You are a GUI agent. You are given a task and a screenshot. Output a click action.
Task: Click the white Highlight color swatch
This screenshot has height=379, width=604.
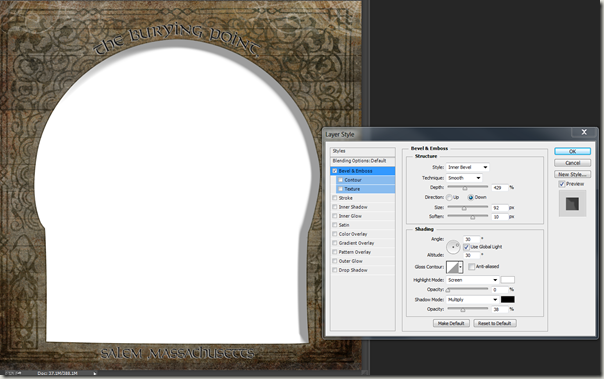[507, 280]
